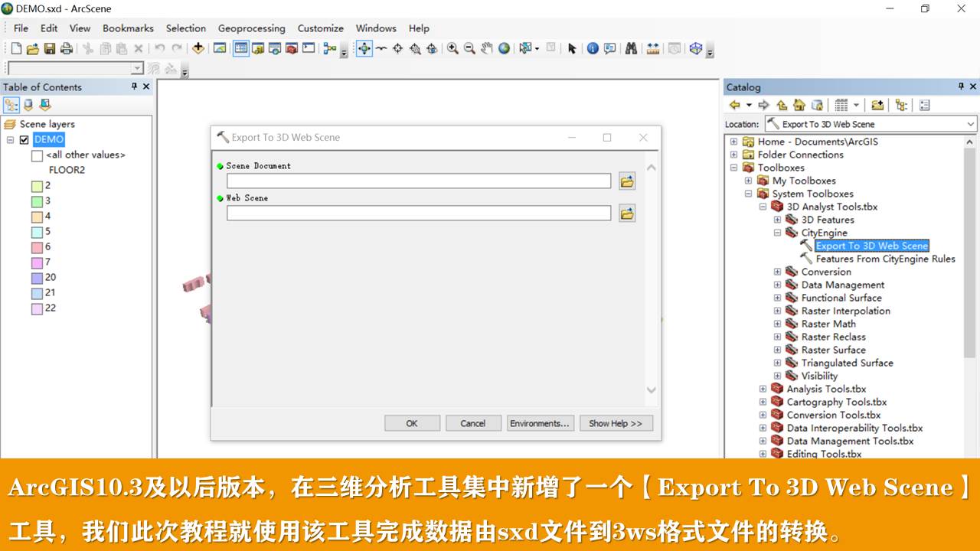
Task: Click OK in Export To 3D Web Scene
Action: (412, 423)
